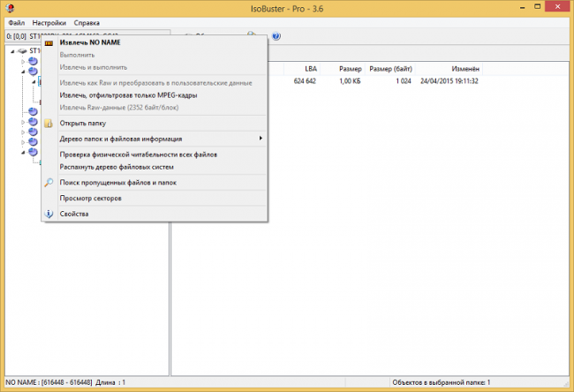Click the folder icon for Открыть папку

[49, 124]
